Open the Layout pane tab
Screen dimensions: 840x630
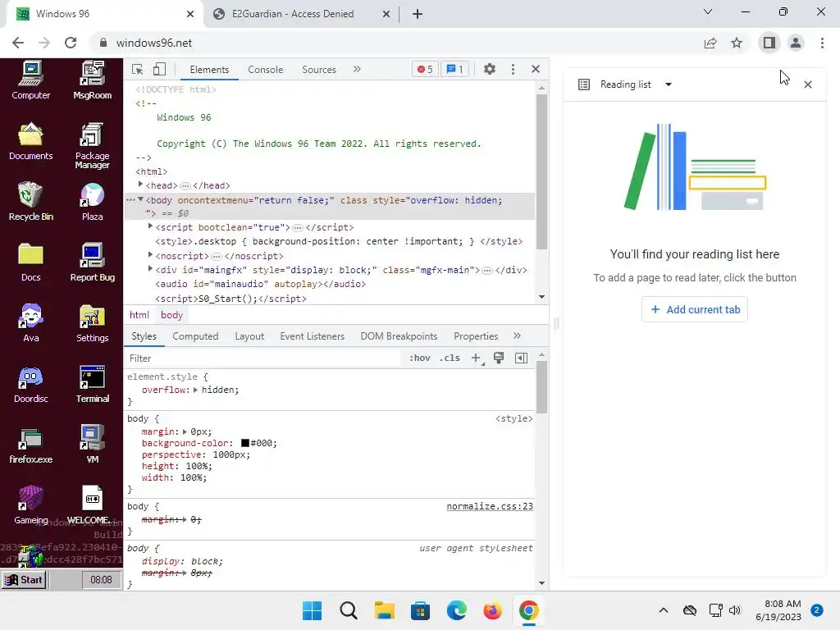click(x=249, y=336)
